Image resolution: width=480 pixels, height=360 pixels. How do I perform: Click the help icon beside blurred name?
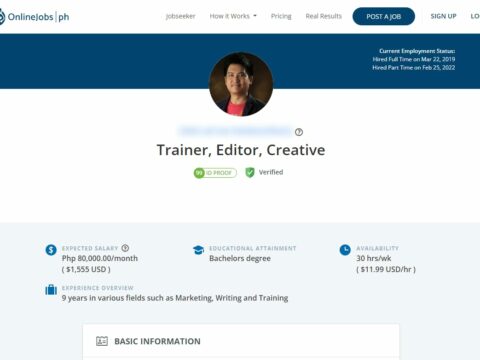pos(299,132)
